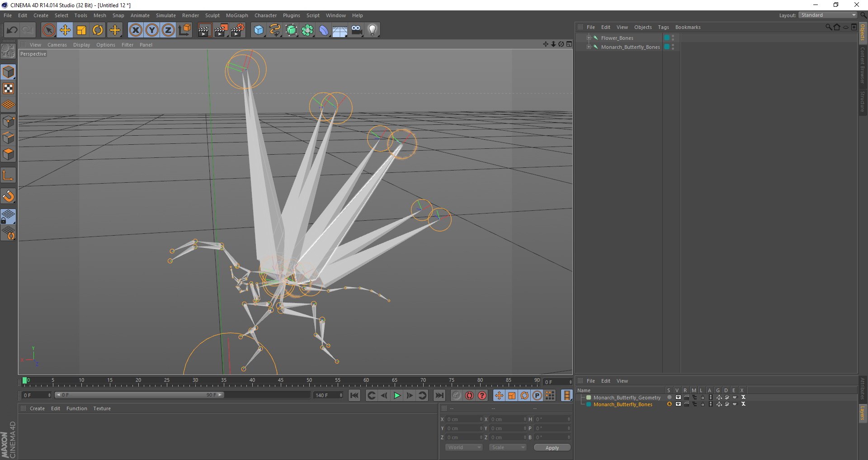
Task: Toggle solo for Monarch_Butterfly_Bones layer
Action: pos(670,404)
